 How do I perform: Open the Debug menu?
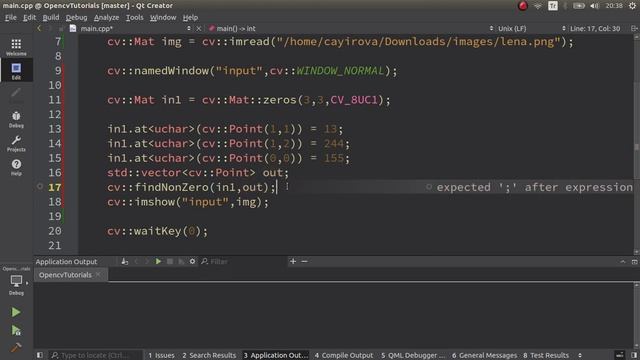tap(76, 17)
